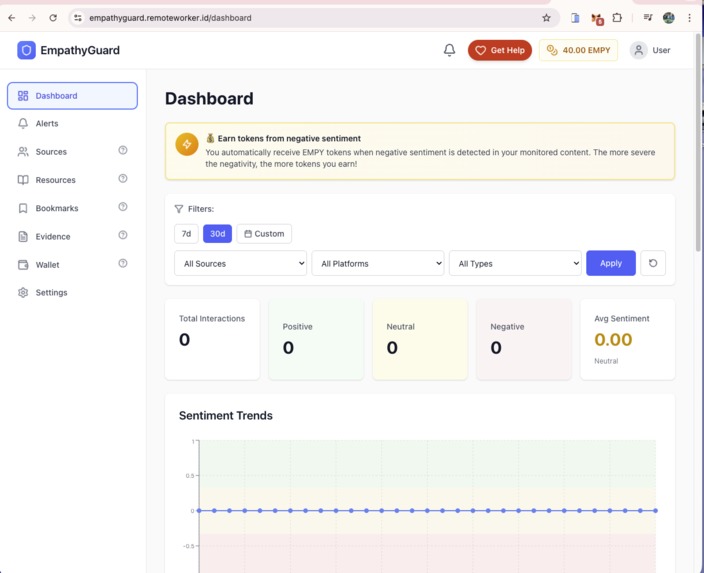Click help icon next to Sources
Image resolution: width=704 pixels, height=573 pixels.
pos(123,150)
